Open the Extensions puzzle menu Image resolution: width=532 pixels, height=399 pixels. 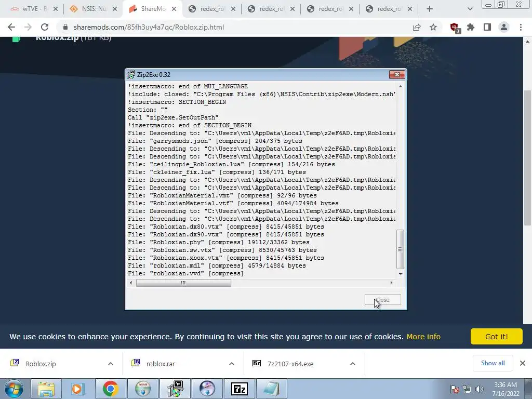[471, 27]
